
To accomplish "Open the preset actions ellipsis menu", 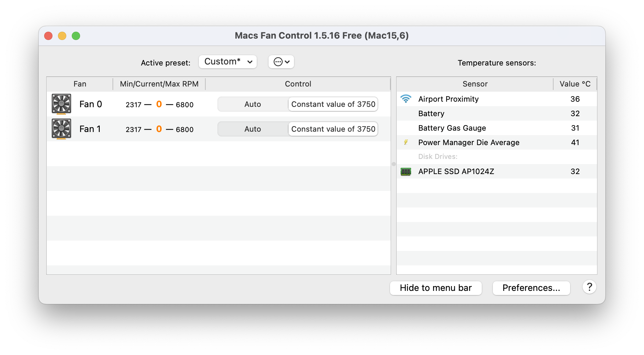I will click(x=281, y=62).
